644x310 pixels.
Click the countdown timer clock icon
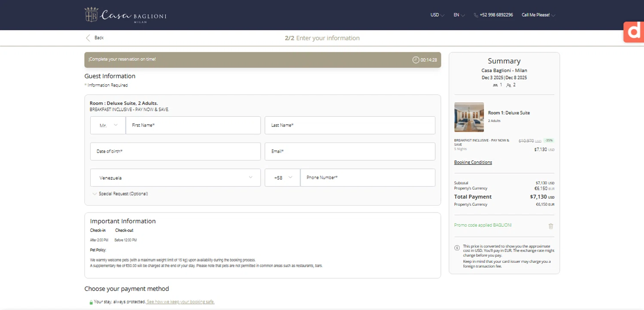[x=416, y=60]
